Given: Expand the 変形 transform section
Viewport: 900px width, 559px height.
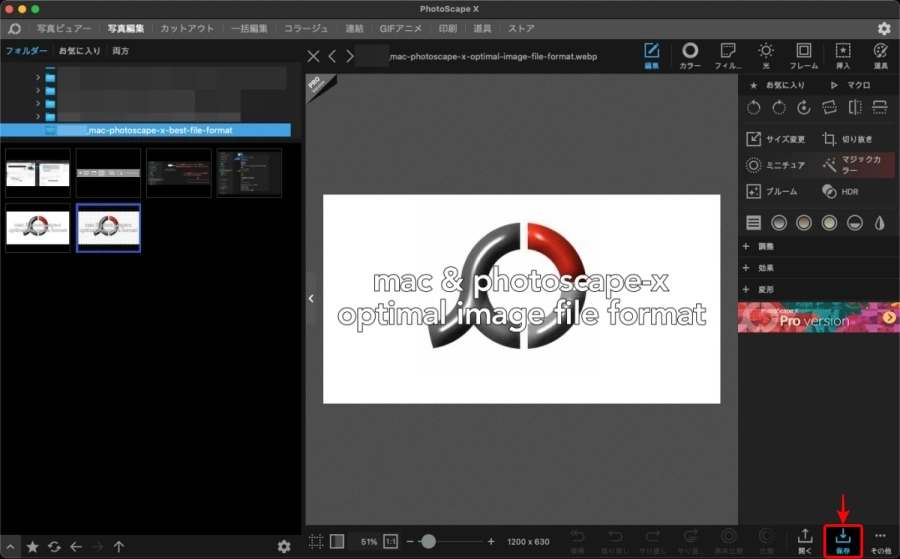Looking at the screenshot, I should click(x=759, y=289).
